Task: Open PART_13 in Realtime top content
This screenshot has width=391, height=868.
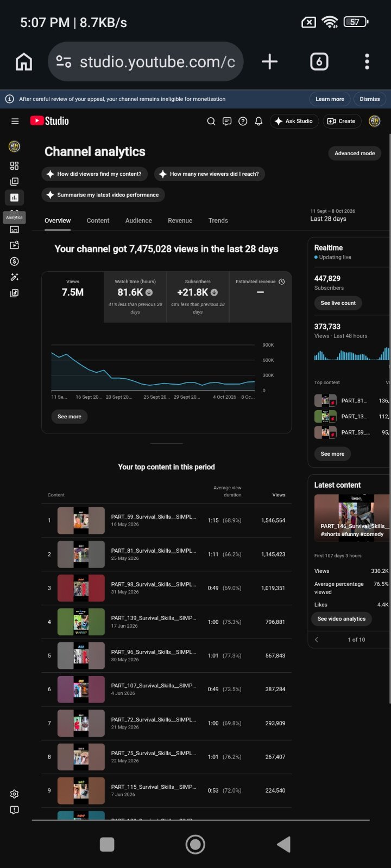Action: click(x=351, y=417)
